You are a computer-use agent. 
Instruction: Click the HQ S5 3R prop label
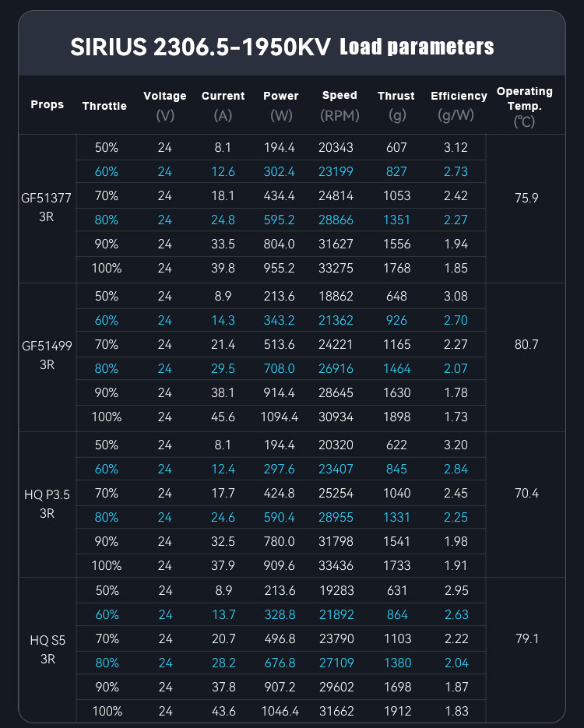pos(47,651)
